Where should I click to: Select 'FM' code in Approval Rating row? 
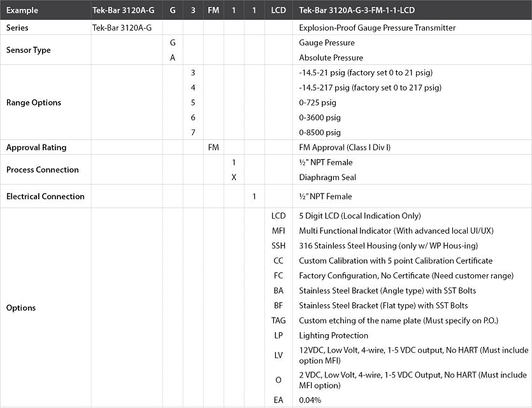coord(213,148)
